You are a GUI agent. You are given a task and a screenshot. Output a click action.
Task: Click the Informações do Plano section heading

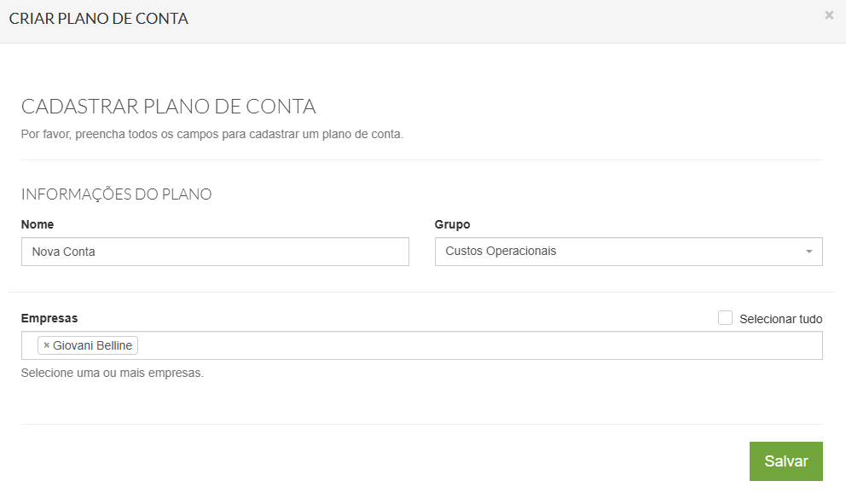point(117,194)
